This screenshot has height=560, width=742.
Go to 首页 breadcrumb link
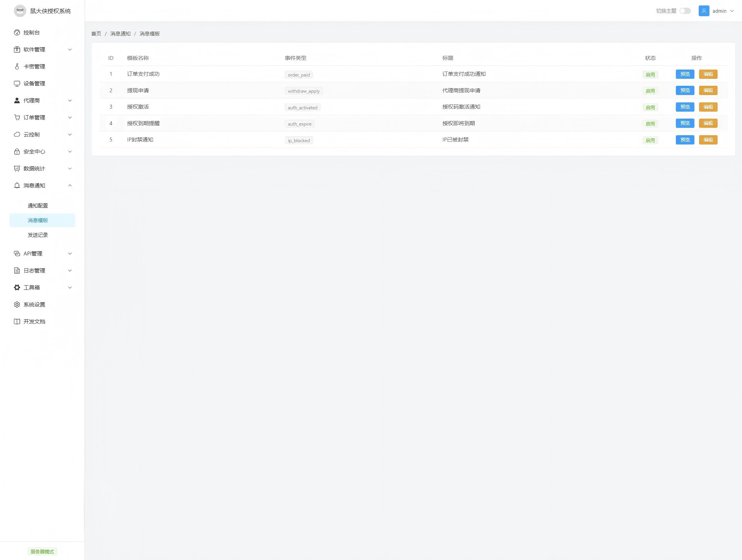pos(96,34)
